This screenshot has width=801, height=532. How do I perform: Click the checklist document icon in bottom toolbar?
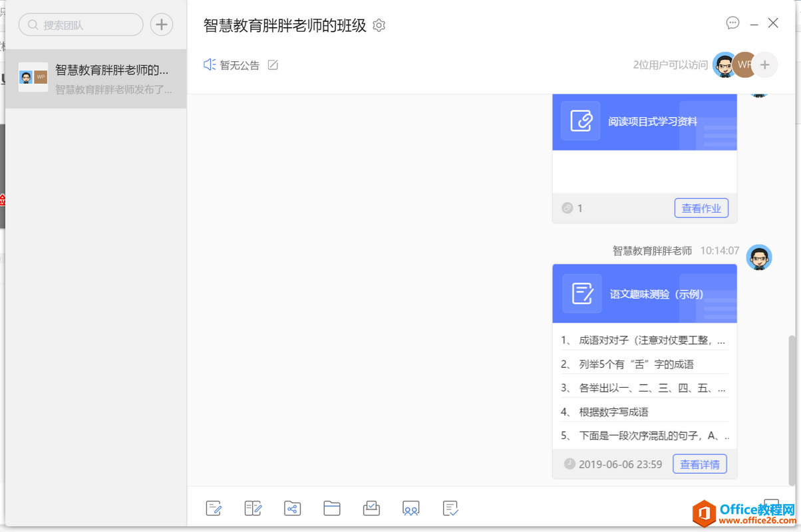(450, 509)
